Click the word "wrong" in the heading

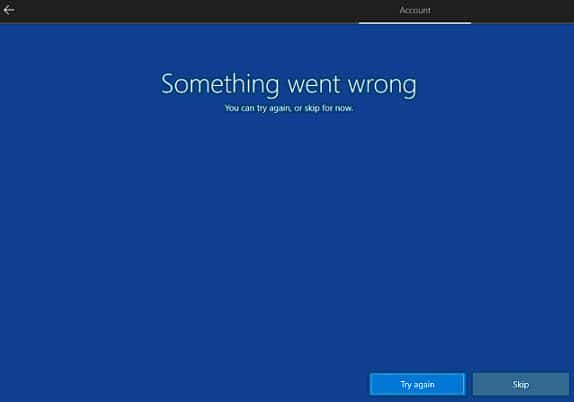(382, 87)
